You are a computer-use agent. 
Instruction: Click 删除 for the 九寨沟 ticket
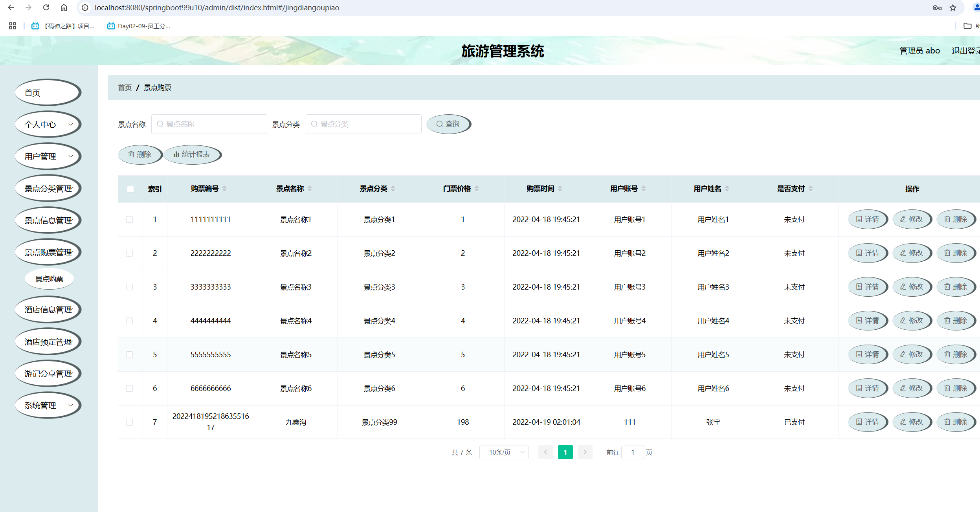(x=956, y=422)
